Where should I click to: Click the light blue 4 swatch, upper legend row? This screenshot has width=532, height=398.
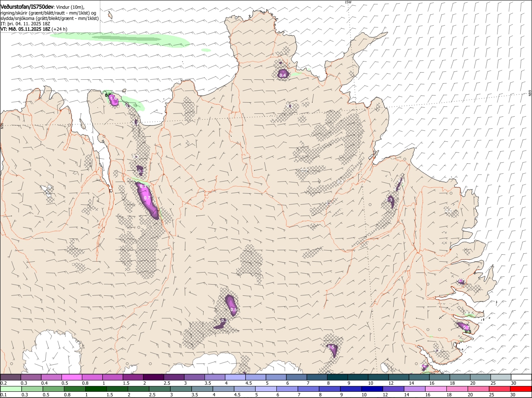pos(235,377)
